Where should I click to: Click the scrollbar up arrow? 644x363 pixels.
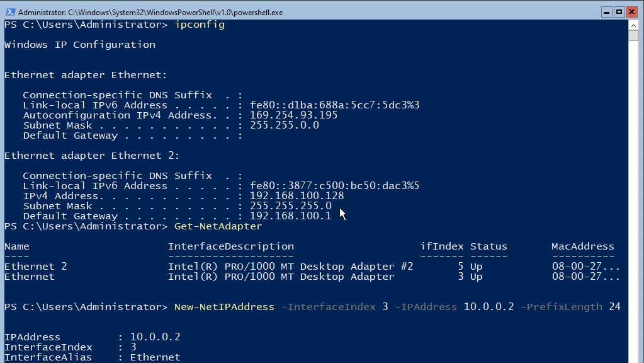pos(633,25)
